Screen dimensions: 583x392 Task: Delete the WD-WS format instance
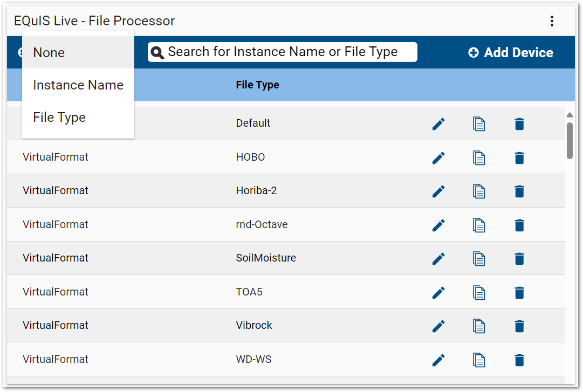click(x=519, y=360)
